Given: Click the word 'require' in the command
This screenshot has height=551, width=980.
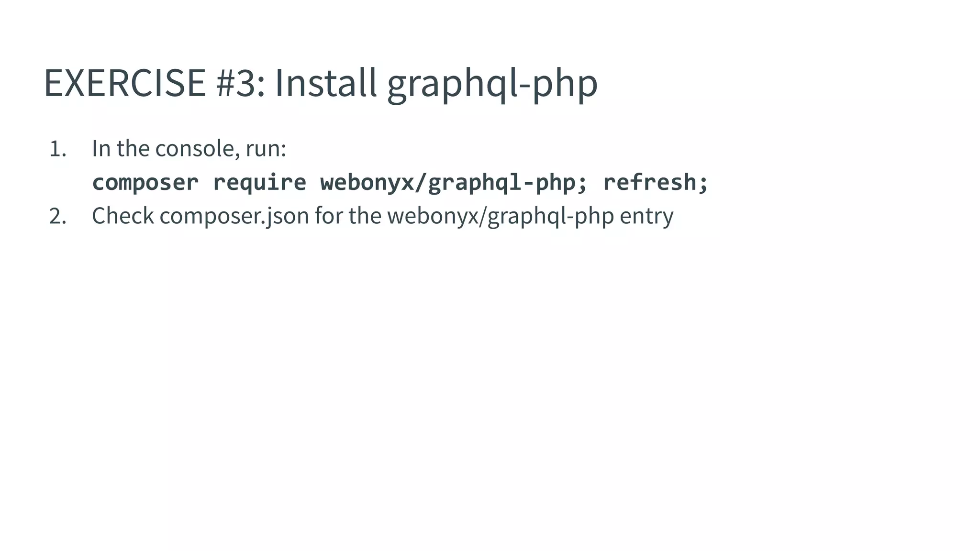Looking at the screenshot, I should point(259,183).
